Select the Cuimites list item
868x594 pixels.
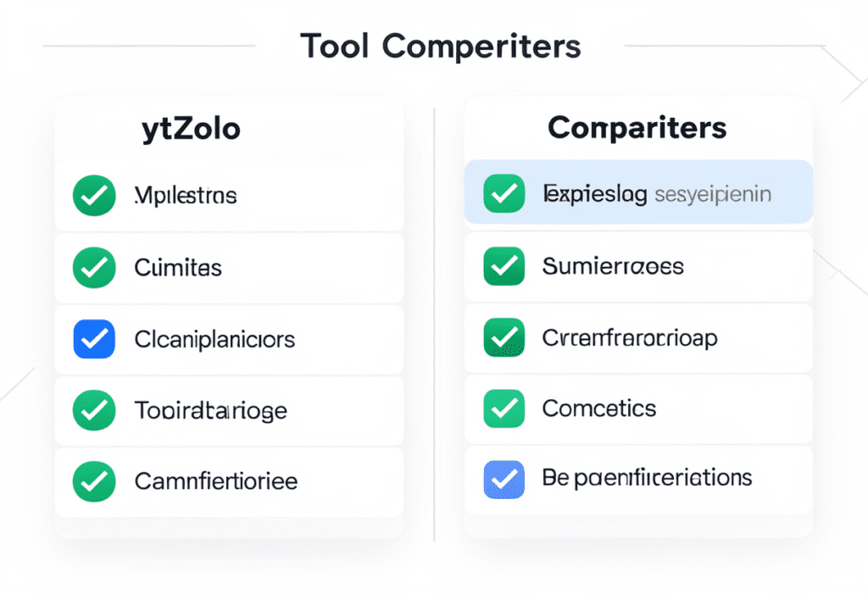[x=178, y=269]
